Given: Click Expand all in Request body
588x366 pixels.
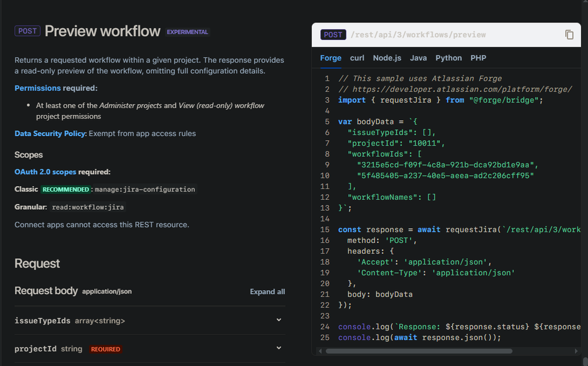Looking at the screenshot, I should point(267,292).
